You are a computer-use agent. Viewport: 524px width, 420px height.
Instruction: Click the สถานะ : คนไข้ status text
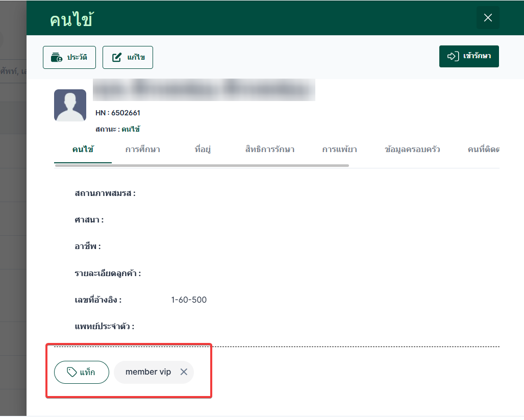point(118,129)
